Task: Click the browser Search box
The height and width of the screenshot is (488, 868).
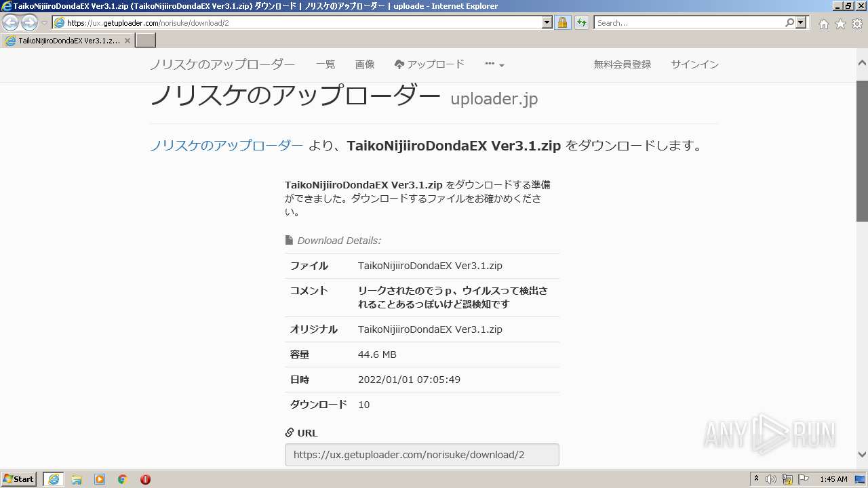Action: 689,22
